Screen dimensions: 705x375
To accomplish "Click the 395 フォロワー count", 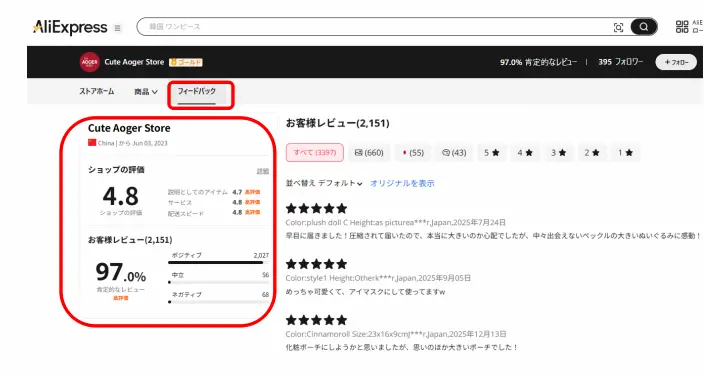I will [x=620, y=62].
